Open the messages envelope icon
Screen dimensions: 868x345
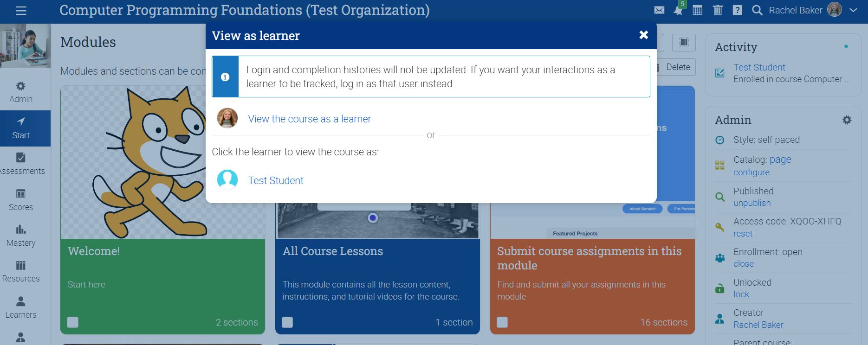tap(659, 10)
